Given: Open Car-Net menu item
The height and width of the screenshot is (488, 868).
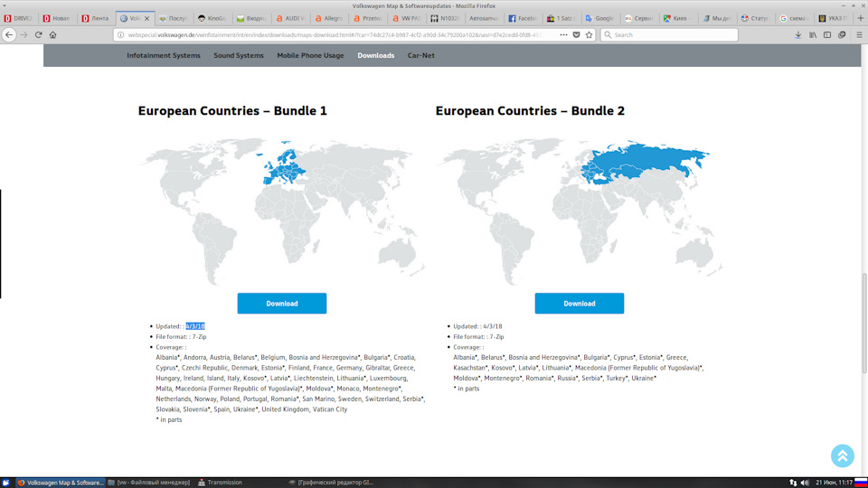Looking at the screenshot, I should [x=420, y=55].
